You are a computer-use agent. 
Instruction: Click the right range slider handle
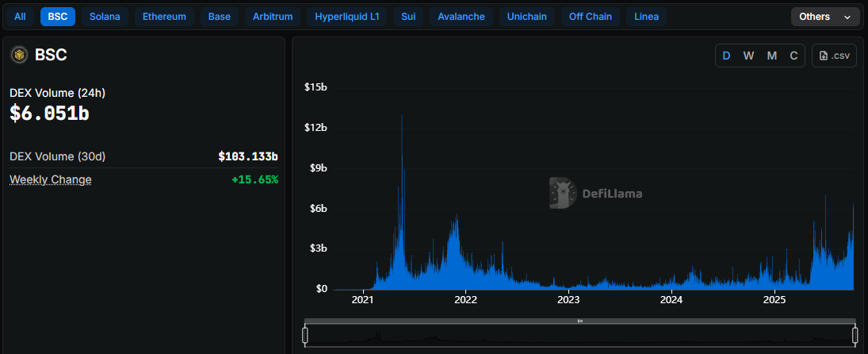click(855, 336)
